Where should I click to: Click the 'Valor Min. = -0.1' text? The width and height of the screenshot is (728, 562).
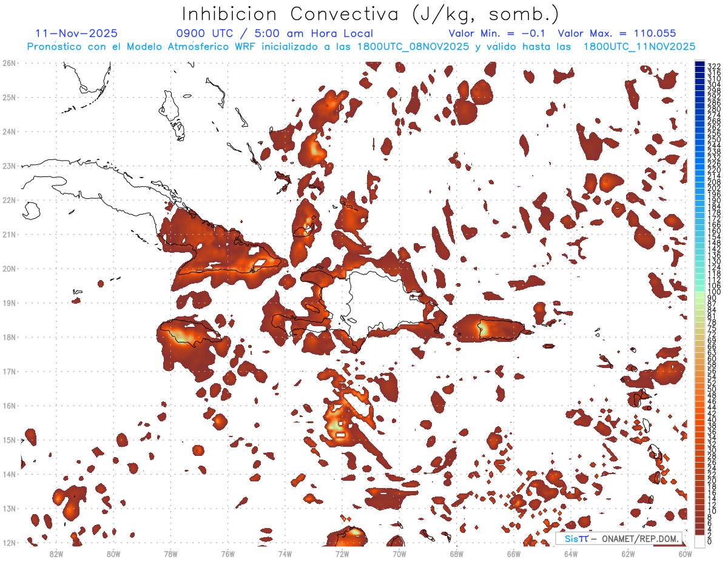[x=497, y=33]
